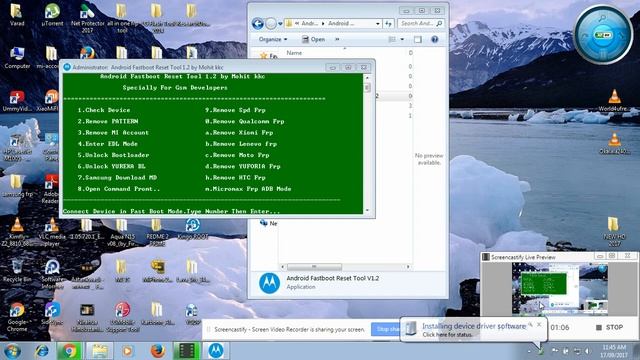640x360 pixels.
Task: Launch Software Informer desktop shortcut
Action: click(52, 274)
